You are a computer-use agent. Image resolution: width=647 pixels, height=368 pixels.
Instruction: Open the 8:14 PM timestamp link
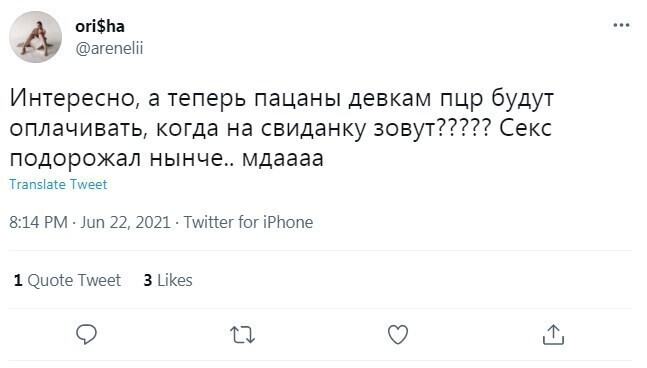pyautogui.click(x=38, y=222)
